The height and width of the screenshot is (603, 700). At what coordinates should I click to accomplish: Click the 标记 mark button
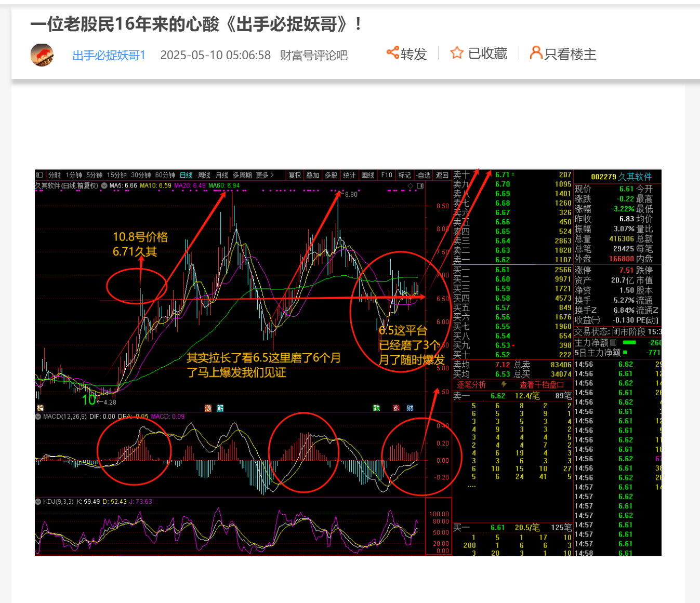(x=404, y=175)
